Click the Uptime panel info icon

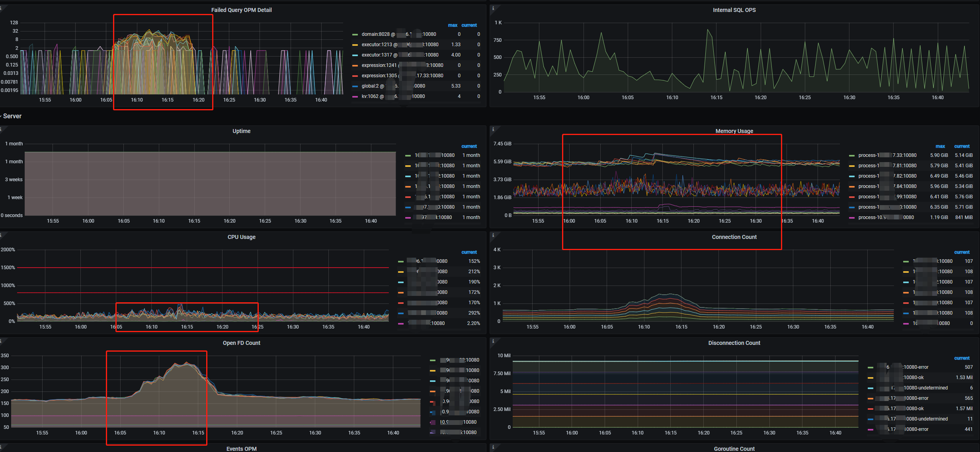(x=1, y=129)
